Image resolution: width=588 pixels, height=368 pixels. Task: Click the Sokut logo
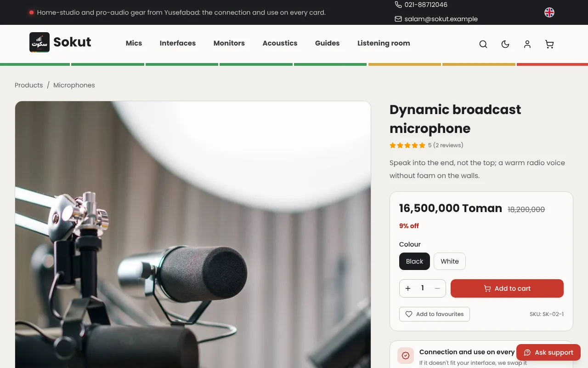(x=60, y=42)
